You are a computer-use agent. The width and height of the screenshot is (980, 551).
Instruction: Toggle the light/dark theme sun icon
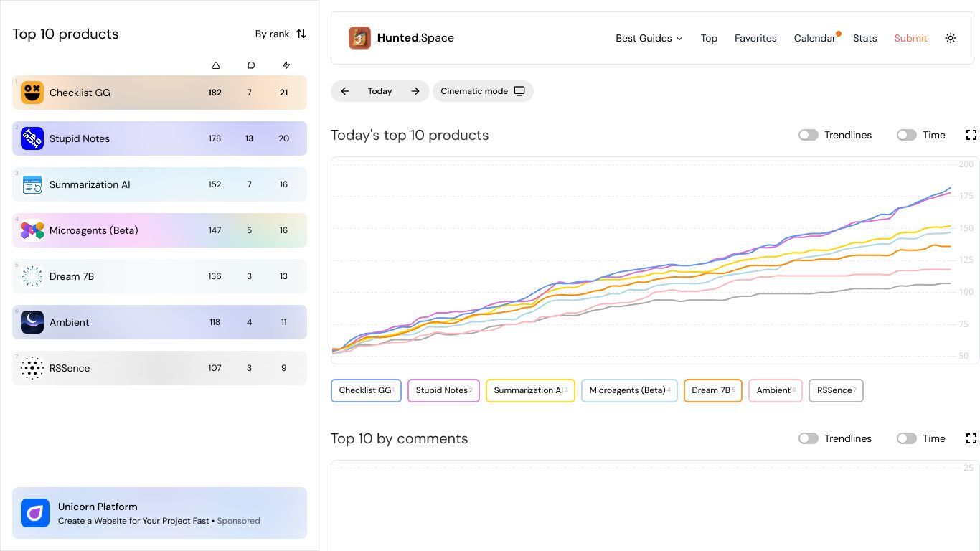[951, 38]
